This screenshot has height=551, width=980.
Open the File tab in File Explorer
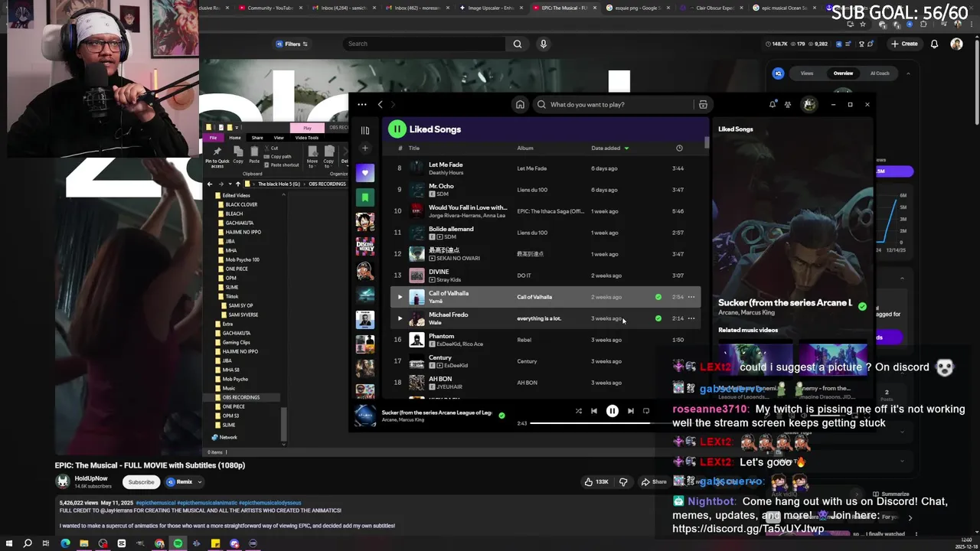[214, 138]
